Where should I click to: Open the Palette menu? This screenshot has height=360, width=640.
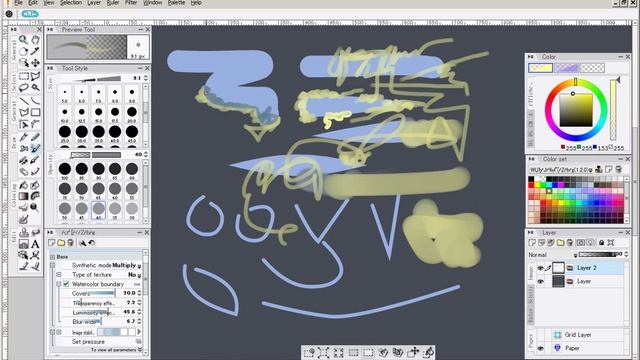(176, 3)
